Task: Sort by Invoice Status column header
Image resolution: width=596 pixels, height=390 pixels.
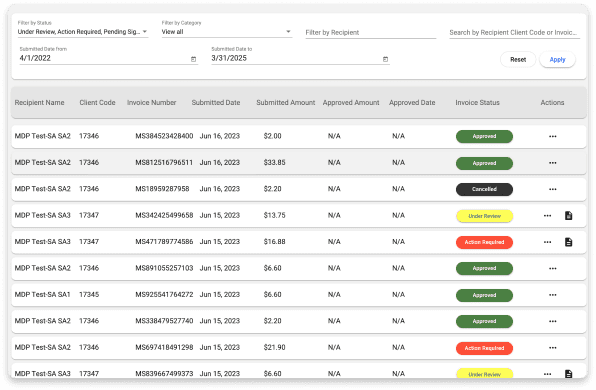Action: pos(477,103)
